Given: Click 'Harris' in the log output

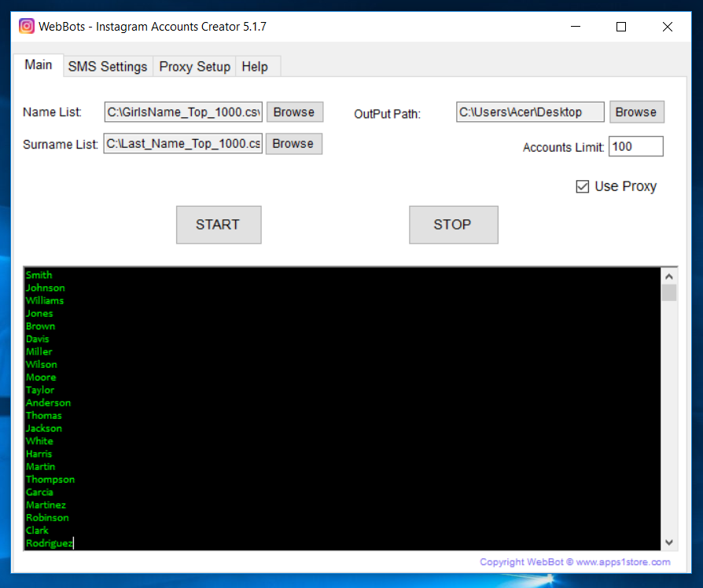Looking at the screenshot, I should pyautogui.click(x=39, y=454).
